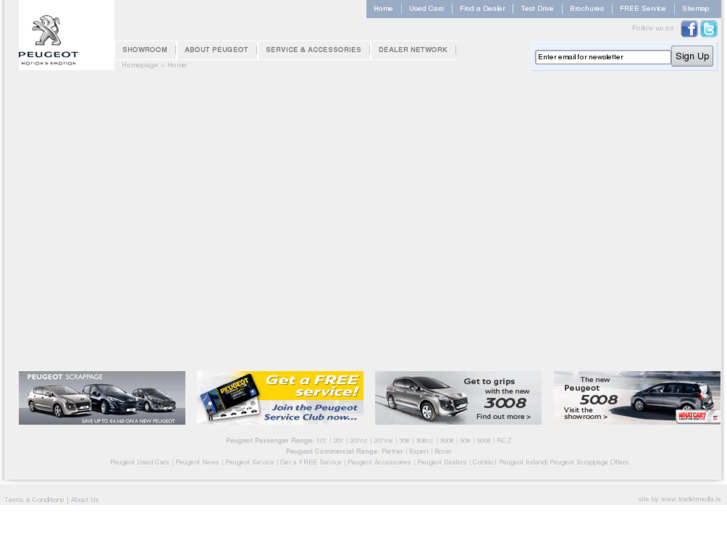Open the SHOWROOM menu
Screen dimensions: 727x545
click(x=145, y=50)
